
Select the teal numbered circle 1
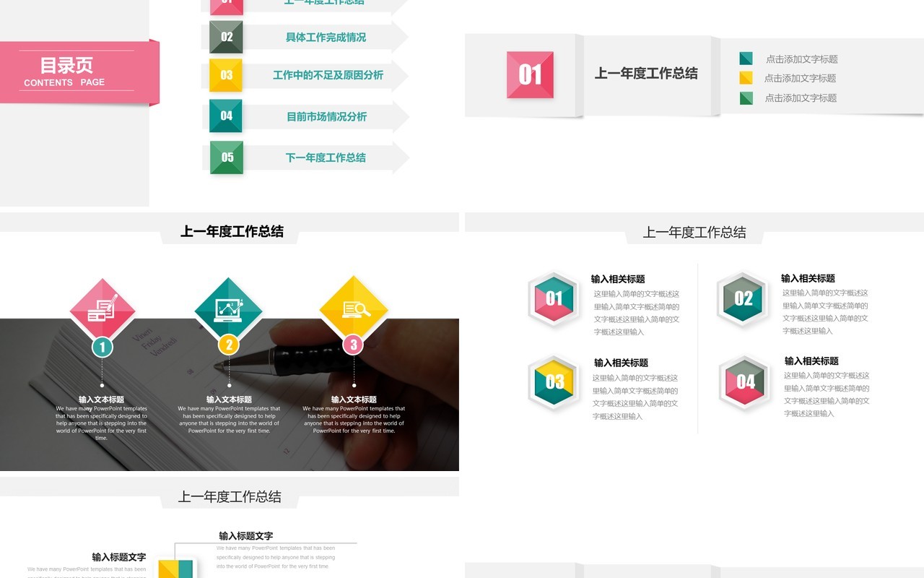point(102,347)
